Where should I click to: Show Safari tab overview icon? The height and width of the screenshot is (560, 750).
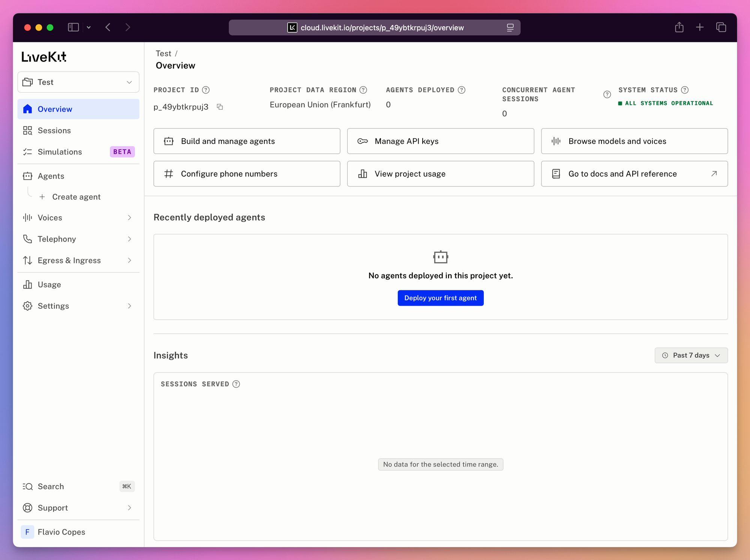721,27
